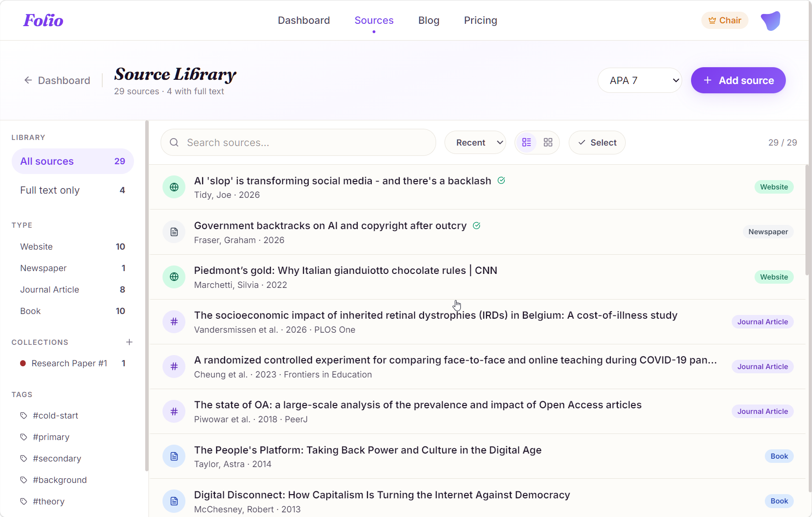812x517 pixels.
Task: Switch to list view layout
Action: (527, 142)
